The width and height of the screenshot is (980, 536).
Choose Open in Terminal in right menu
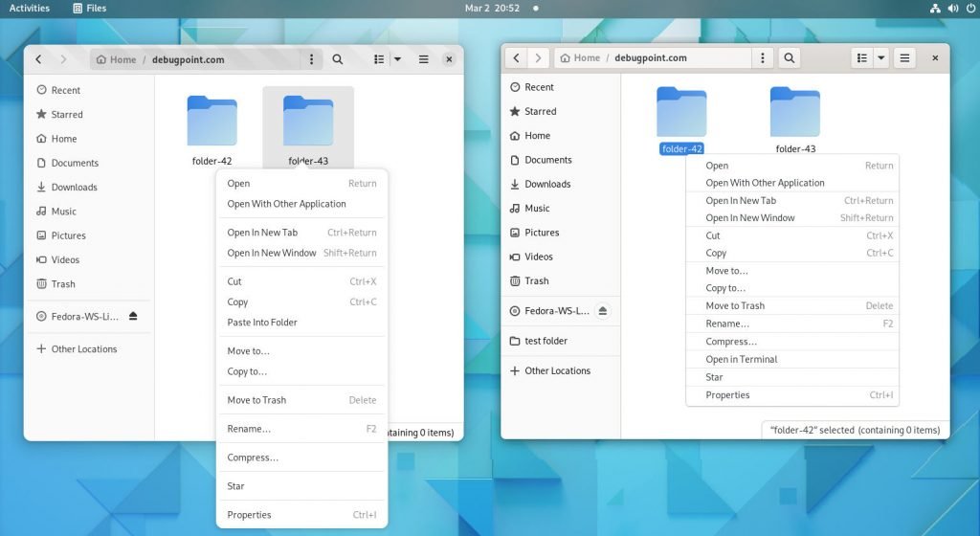click(x=792, y=359)
